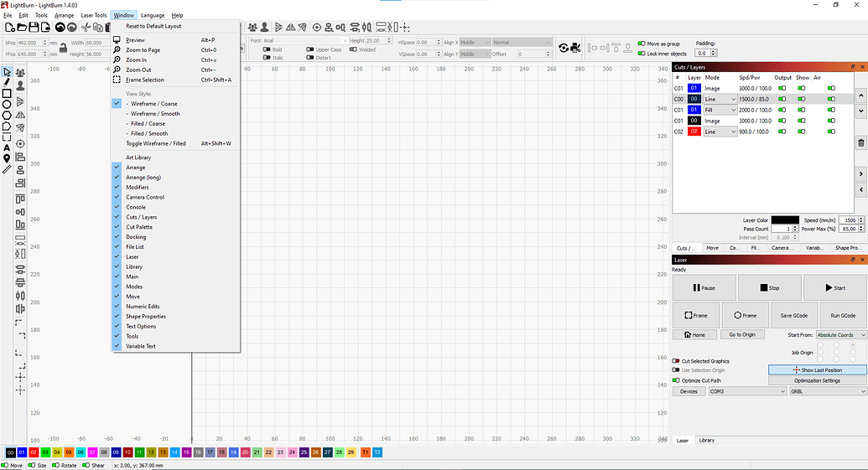Click the Save disk icon
868x470 pixels.
(34, 27)
